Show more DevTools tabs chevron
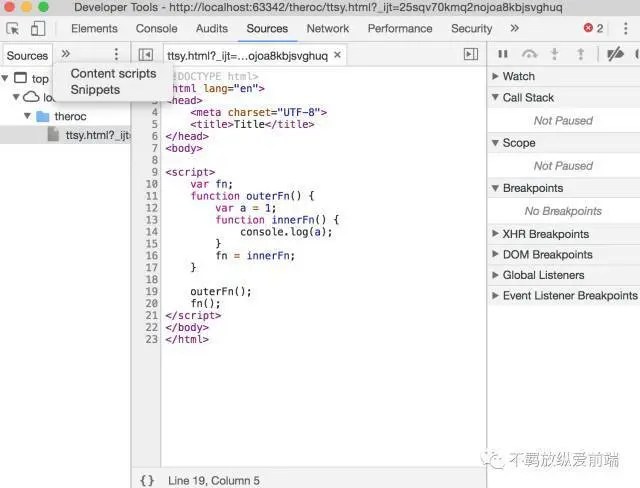Viewport: 640px width, 488px height. tap(514, 28)
